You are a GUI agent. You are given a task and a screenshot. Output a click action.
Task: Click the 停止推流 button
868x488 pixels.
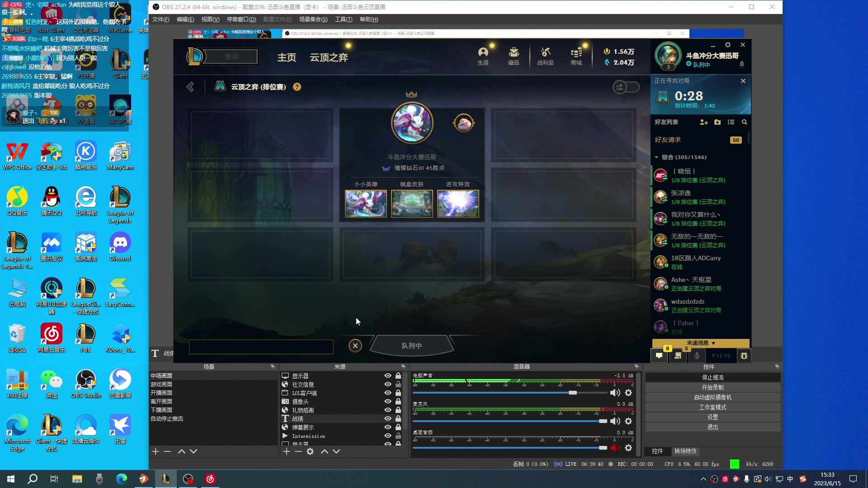(713, 377)
